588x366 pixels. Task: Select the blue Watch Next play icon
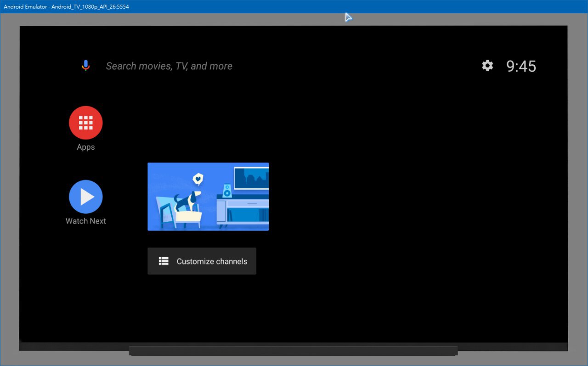point(86,197)
